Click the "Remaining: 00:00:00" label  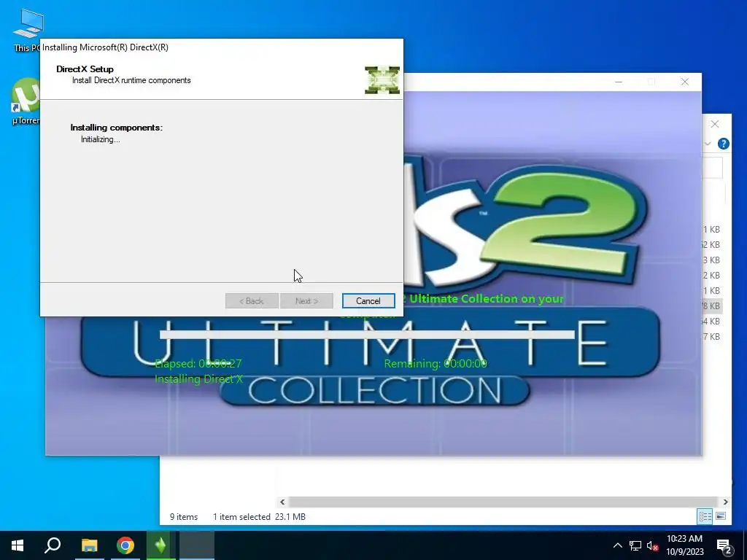point(436,363)
